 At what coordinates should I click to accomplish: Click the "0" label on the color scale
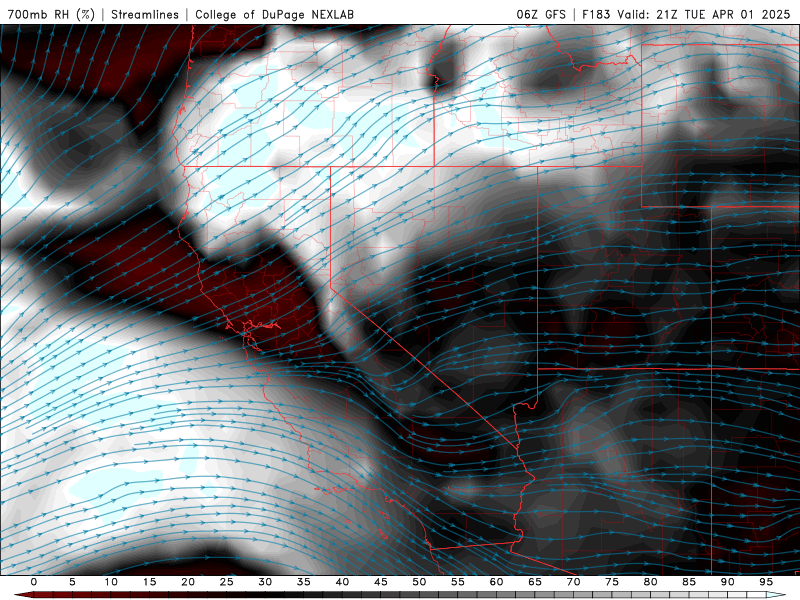pyautogui.click(x=34, y=582)
